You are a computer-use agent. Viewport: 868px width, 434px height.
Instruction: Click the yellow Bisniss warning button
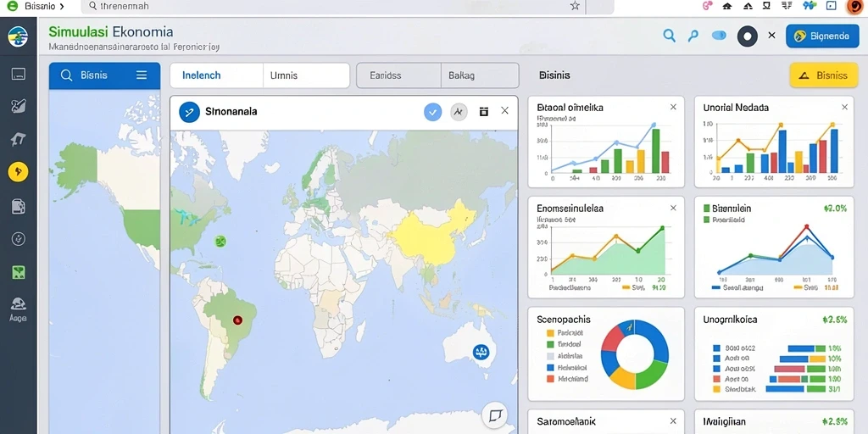824,75
